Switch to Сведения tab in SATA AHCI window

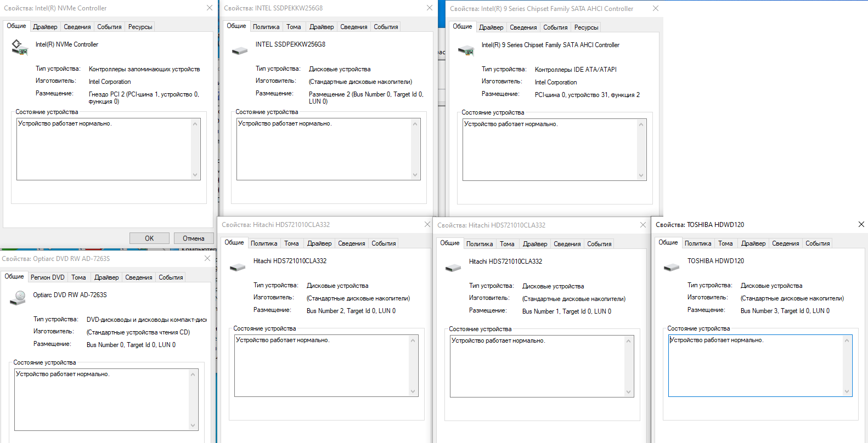523,27
